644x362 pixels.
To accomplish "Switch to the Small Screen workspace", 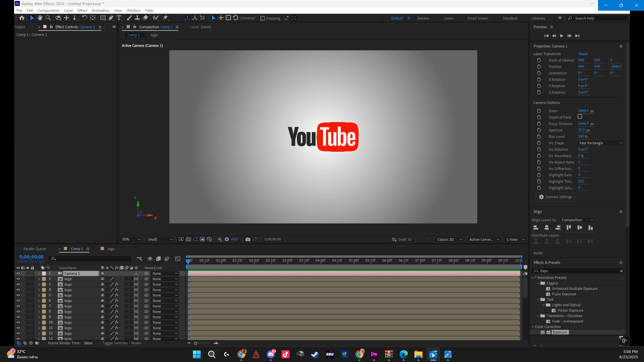I will click(x=478, y=18).
